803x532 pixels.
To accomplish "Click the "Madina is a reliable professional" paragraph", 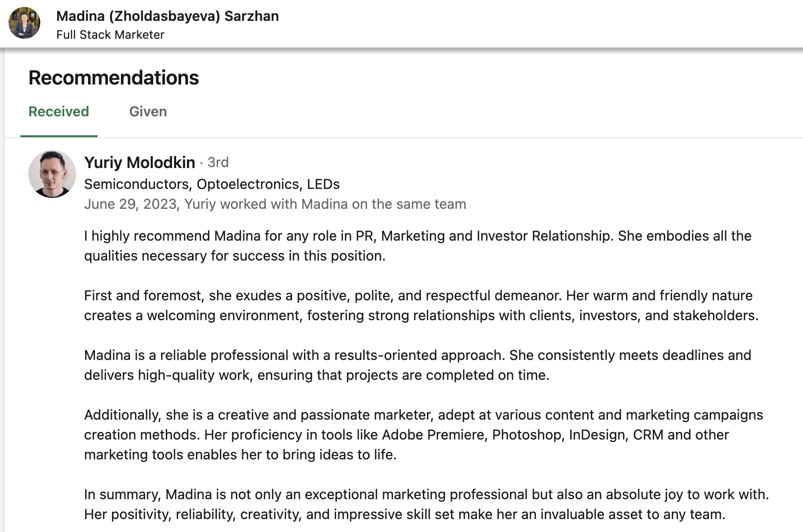I will [x=418, y=365].
